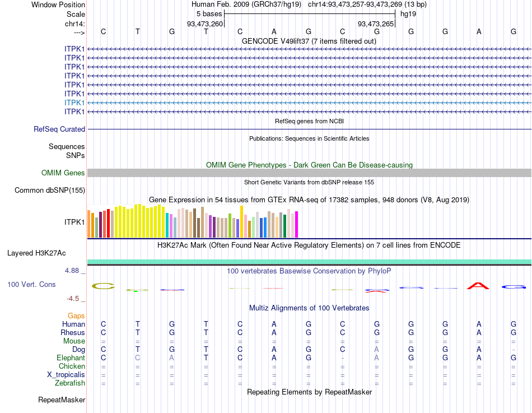The image size is (532, 413).
Task: Click the OMIM Genes track label
Action: [x=63, y=173]
